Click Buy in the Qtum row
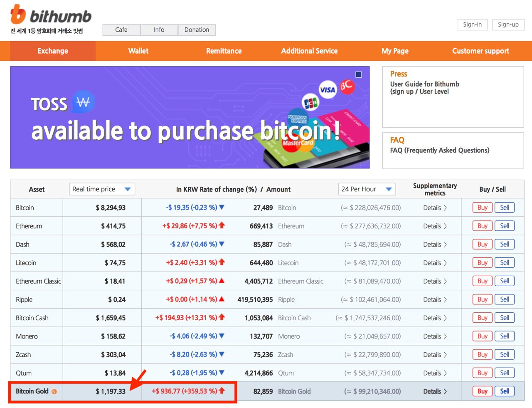 click(483, 373)
